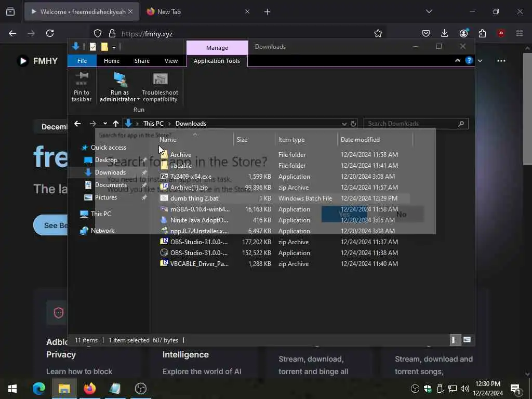Open quick access toolbar customize dropdown
This screenshot has width=532, height=399.
click(x=114, y=47)
